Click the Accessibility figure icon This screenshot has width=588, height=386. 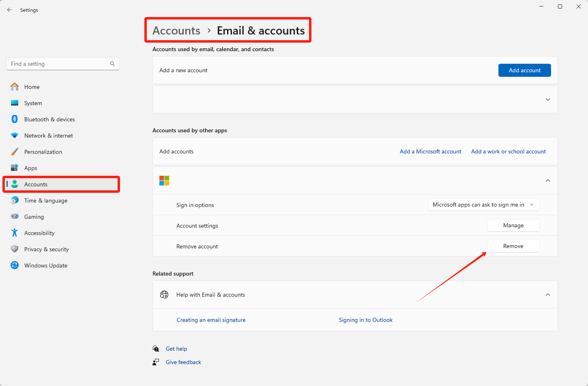point(15,233)
